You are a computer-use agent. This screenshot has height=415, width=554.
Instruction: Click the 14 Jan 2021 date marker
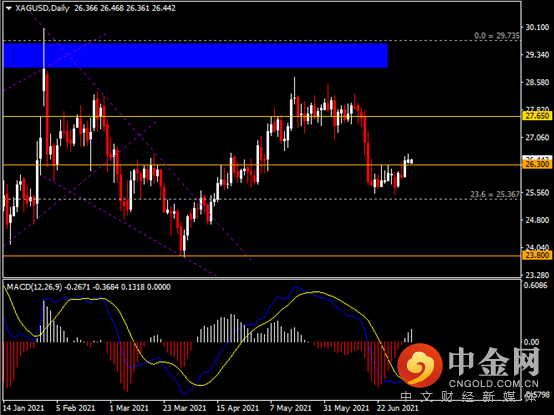coord(23,408)
